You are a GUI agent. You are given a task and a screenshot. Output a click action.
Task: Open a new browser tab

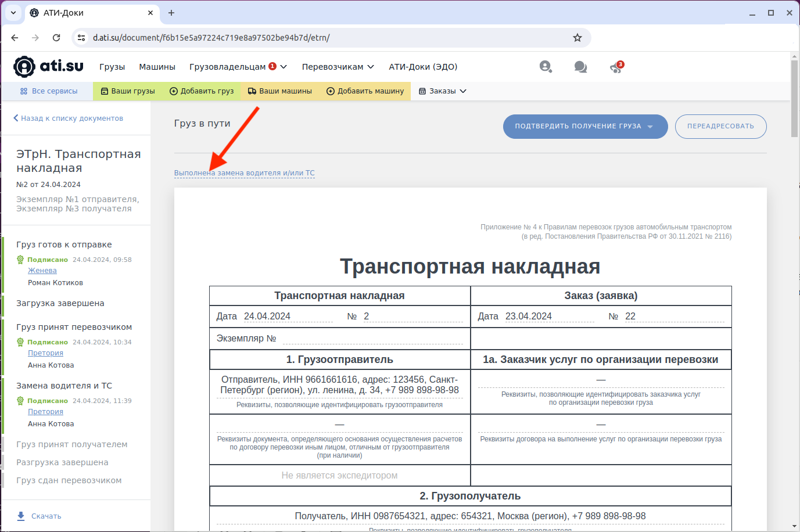pos(171,13)
